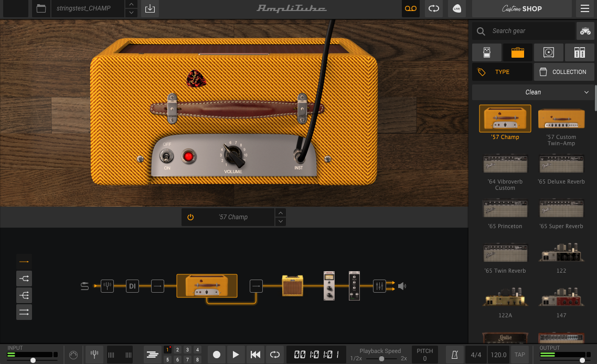
Task: Step to previous amp model arrow
Action: coord(281,213)
